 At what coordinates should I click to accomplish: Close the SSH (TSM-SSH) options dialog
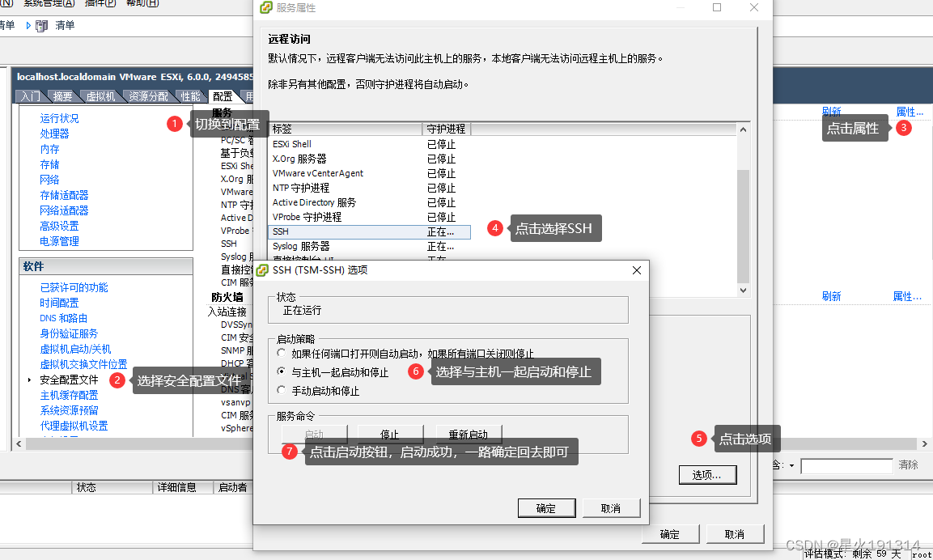[637, 270]
